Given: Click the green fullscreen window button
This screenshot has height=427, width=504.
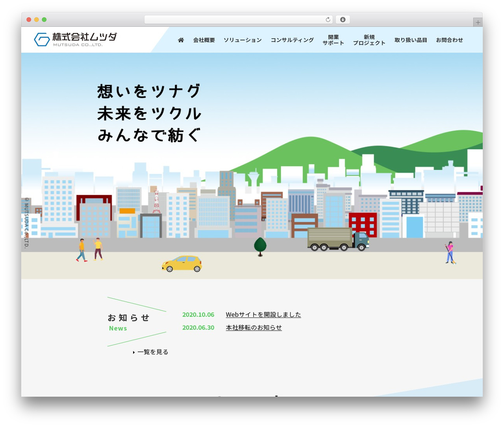Looking at the screenshot, I should 44,20.
